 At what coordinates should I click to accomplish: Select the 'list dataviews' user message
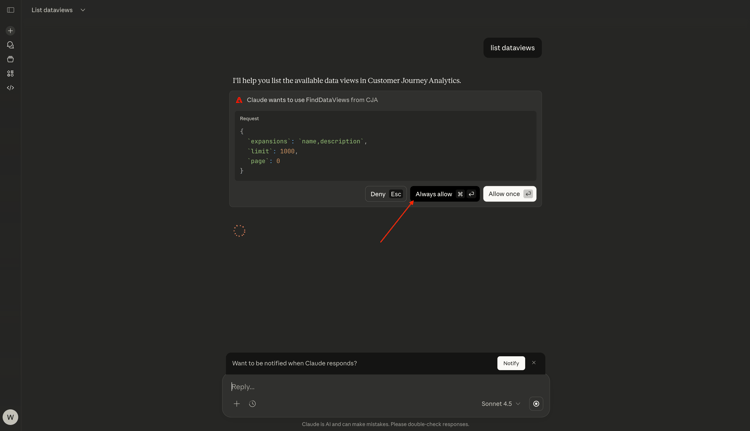tap(512, 48)
